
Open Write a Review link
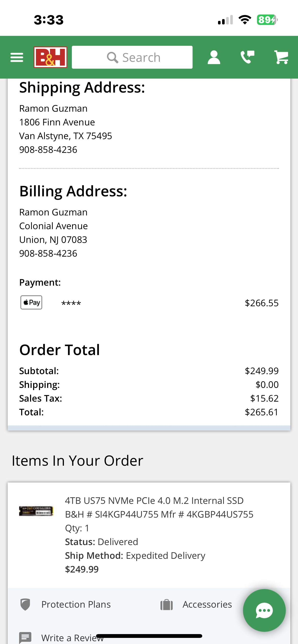point(72,638)
